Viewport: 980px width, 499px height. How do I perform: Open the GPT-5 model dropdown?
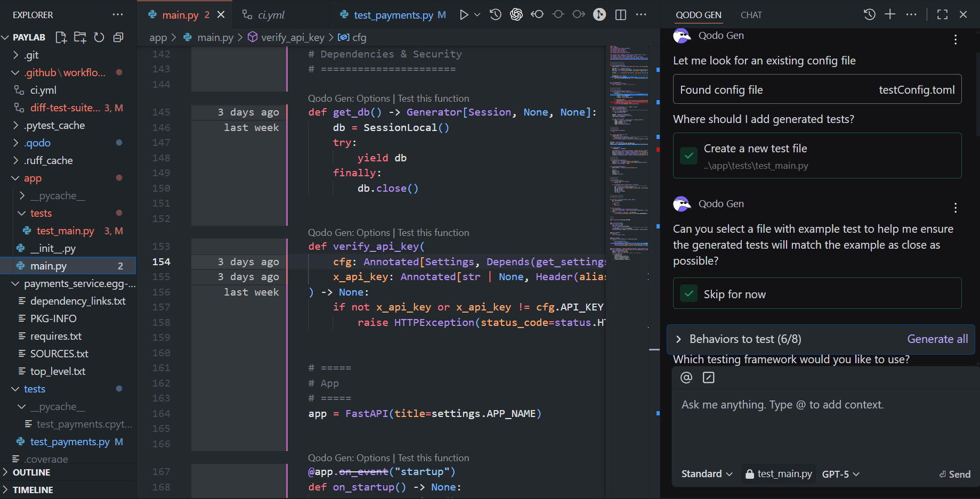tap(840, 473)
